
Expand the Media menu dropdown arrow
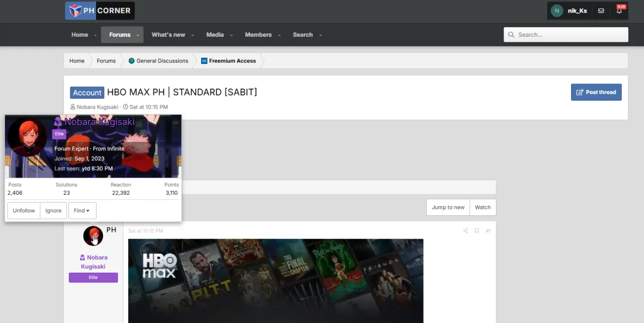pyautogui.click(x=231, y=35)
